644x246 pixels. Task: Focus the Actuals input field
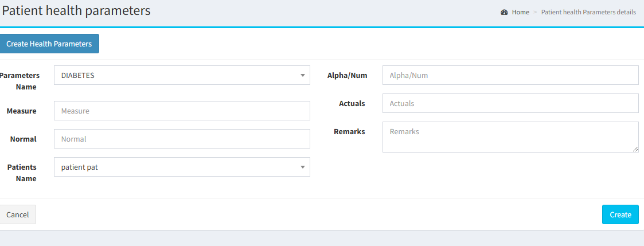tap(510, 103)
